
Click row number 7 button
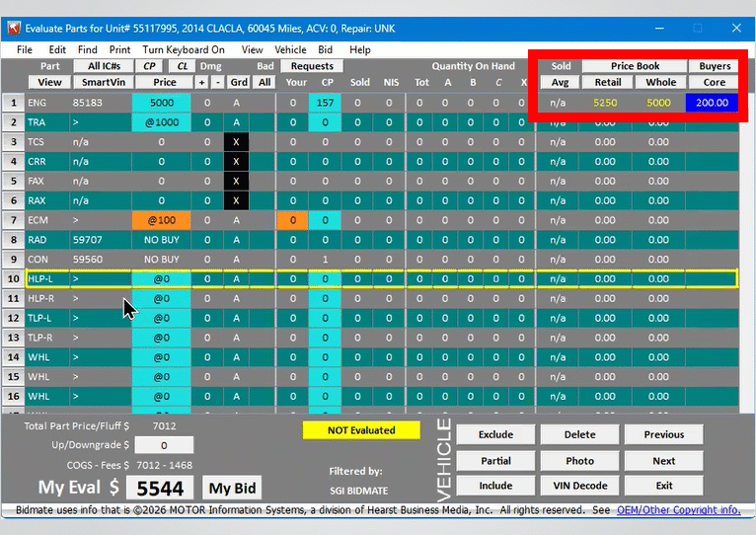tap(14, 220)
